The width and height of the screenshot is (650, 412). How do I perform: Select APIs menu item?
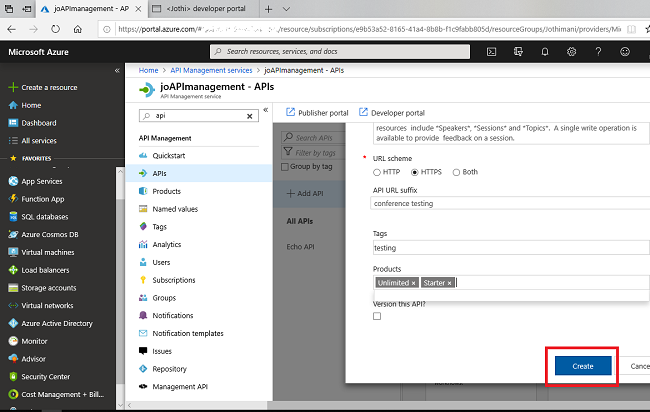(199, 173)
